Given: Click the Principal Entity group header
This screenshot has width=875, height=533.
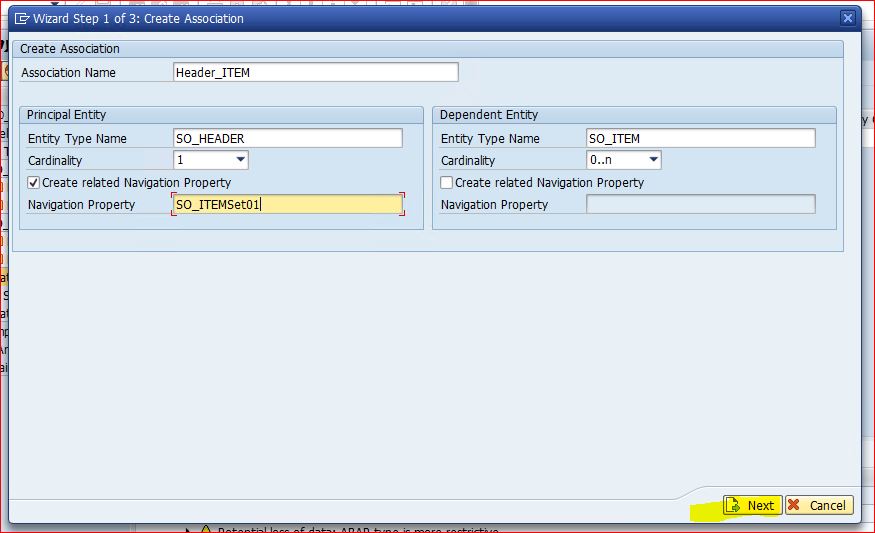Looking at the screenshot, I should pyautogui.click(x=66, y=115).
